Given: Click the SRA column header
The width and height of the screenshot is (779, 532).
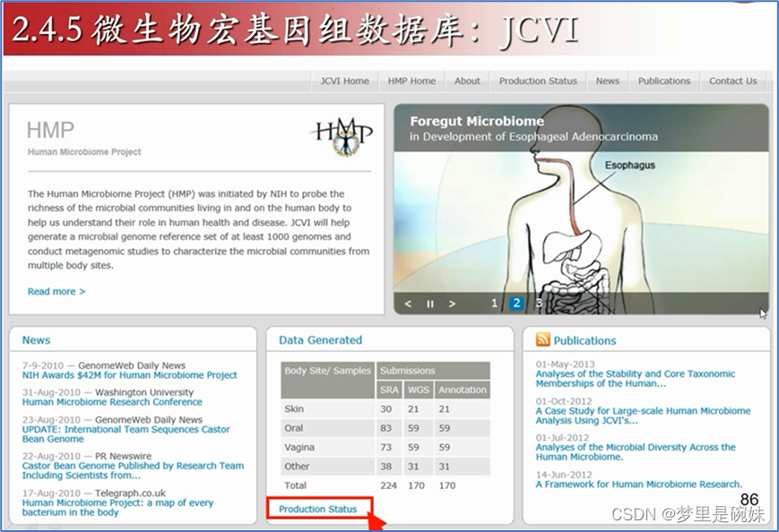Looking at the screenshot, I should 389,390.
